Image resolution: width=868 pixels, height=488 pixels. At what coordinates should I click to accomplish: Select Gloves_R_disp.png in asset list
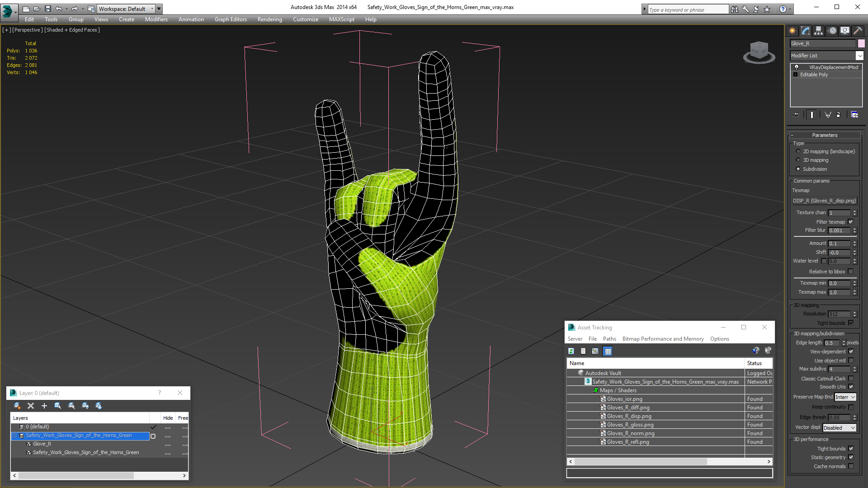629,416
